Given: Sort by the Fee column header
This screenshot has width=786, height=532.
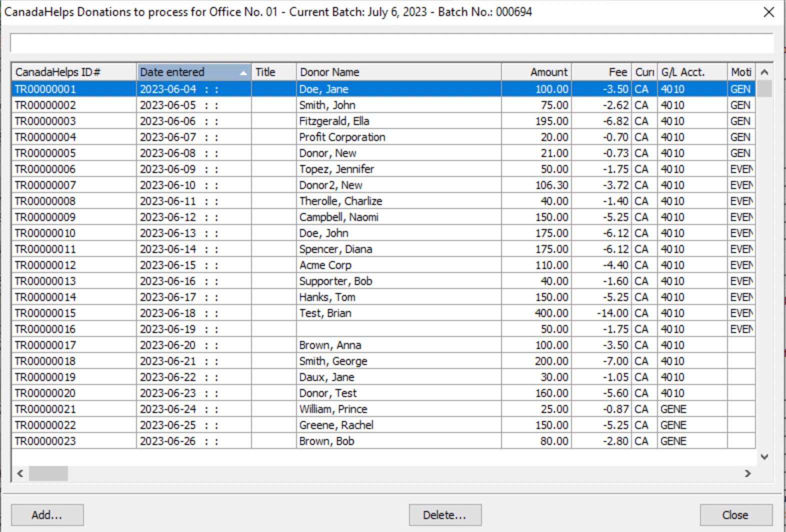Looking at the screenshot, I should point(601,72).
